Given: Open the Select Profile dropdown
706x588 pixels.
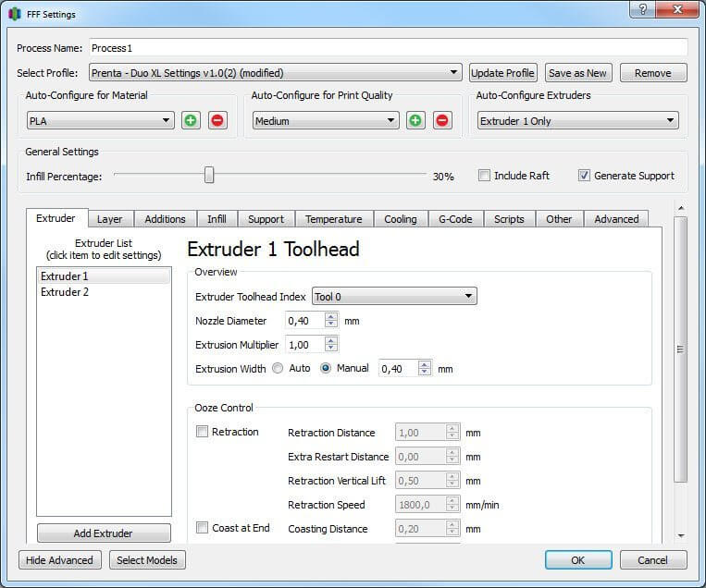Looking at the screenshot, I should click(275, 73).
